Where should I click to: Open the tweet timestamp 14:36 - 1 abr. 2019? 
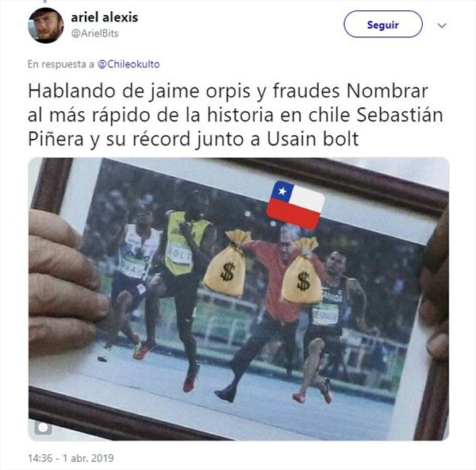point(71,458)
